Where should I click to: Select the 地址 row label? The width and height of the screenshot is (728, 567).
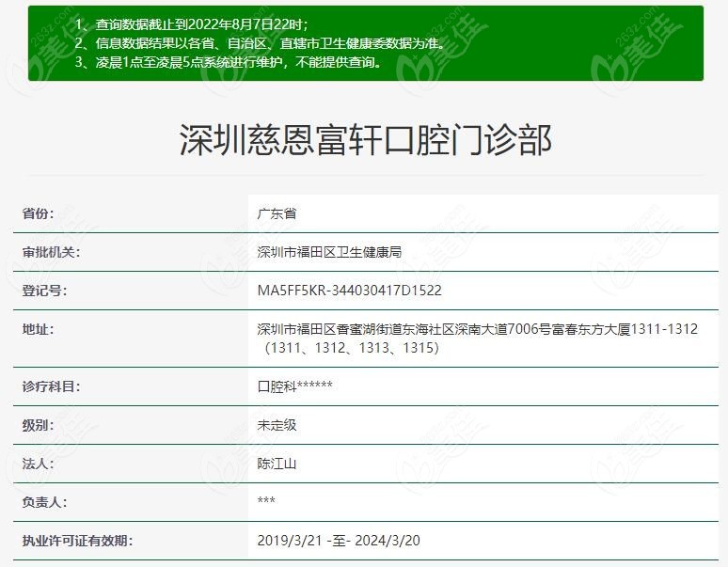(39, 329)
